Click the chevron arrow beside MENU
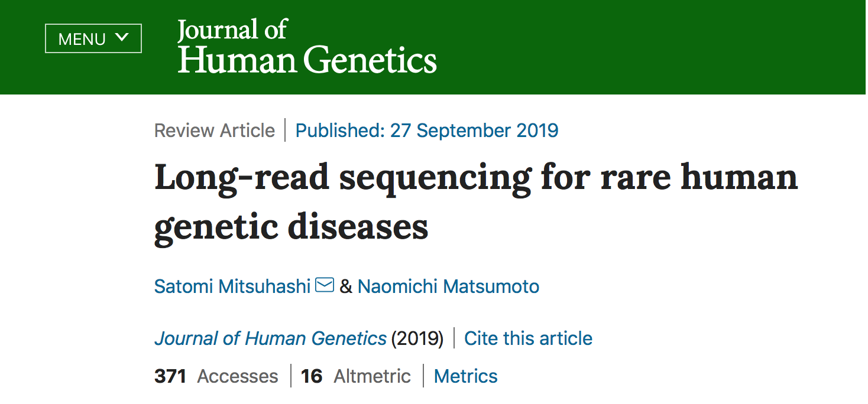The image size is (868, 404). (121, 38)
